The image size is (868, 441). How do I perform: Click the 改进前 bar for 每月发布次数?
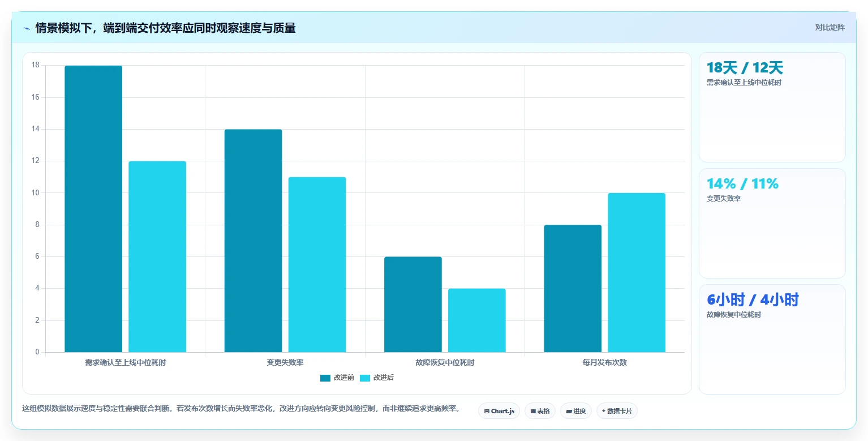coord(573,289)
